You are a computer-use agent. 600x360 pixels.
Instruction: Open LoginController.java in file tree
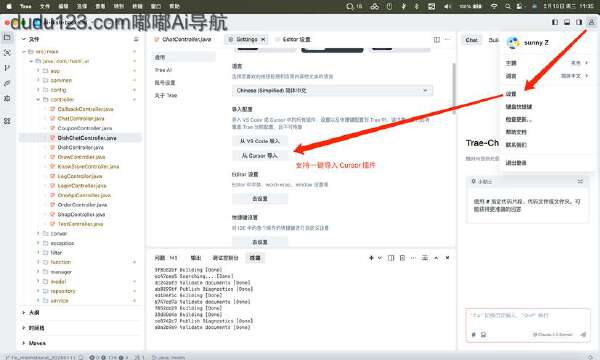point(82,186)
